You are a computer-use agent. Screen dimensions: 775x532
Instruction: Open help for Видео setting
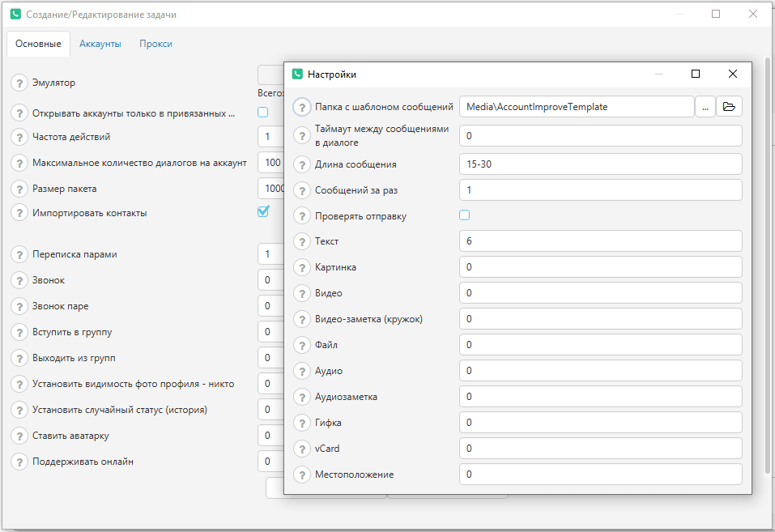pyautogui.click(x=302, y=293)
